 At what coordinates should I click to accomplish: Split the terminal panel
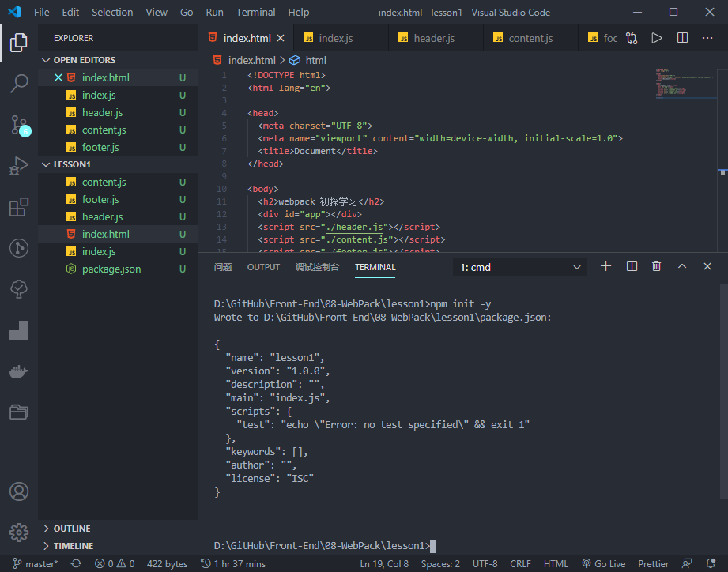tap(632, 266)
